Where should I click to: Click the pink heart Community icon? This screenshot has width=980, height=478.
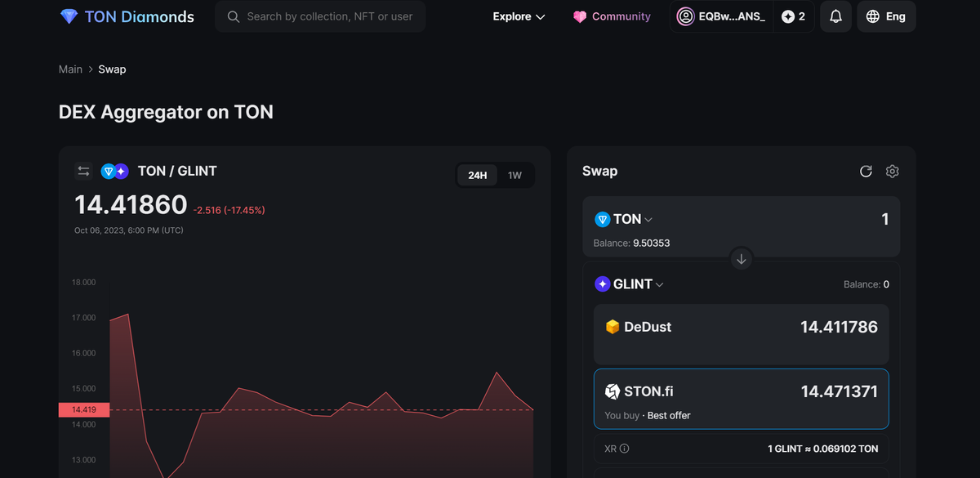coord(580,16)
